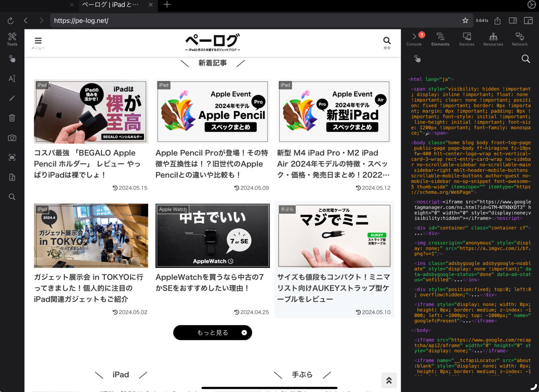Select the img crossorigin="anonymous" node

tap(473, 248)
